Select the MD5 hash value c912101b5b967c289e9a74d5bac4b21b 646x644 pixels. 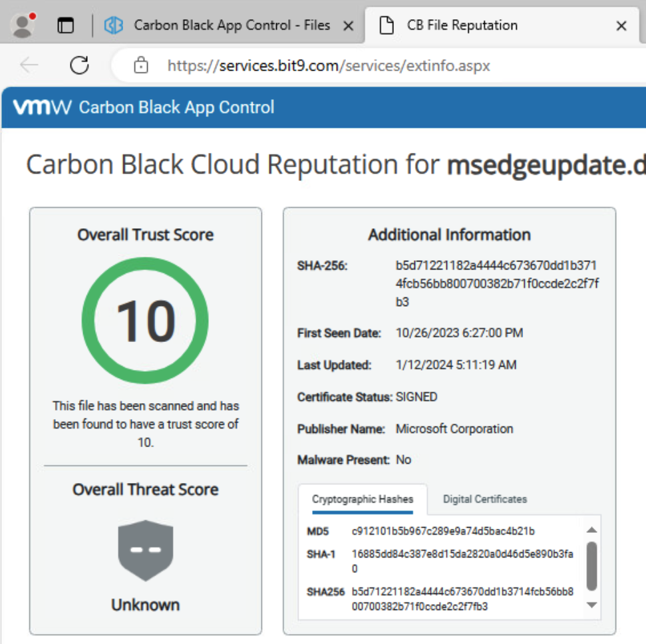(x=443, y=531)
